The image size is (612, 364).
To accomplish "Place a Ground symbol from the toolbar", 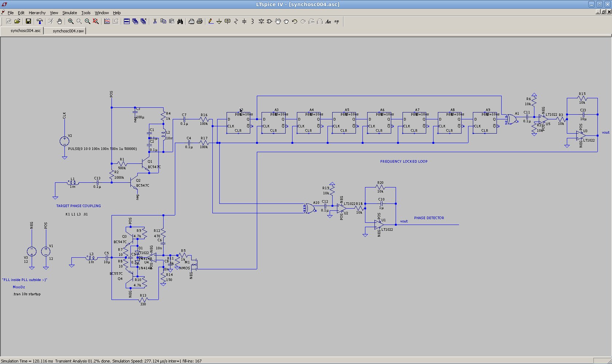I will [x=219, y=21].
